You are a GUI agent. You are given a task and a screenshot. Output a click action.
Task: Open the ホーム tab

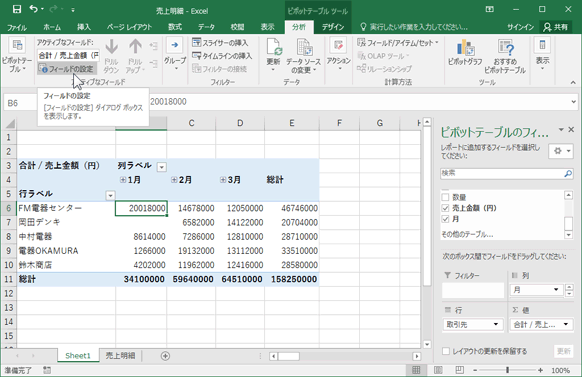coord(52,27)
